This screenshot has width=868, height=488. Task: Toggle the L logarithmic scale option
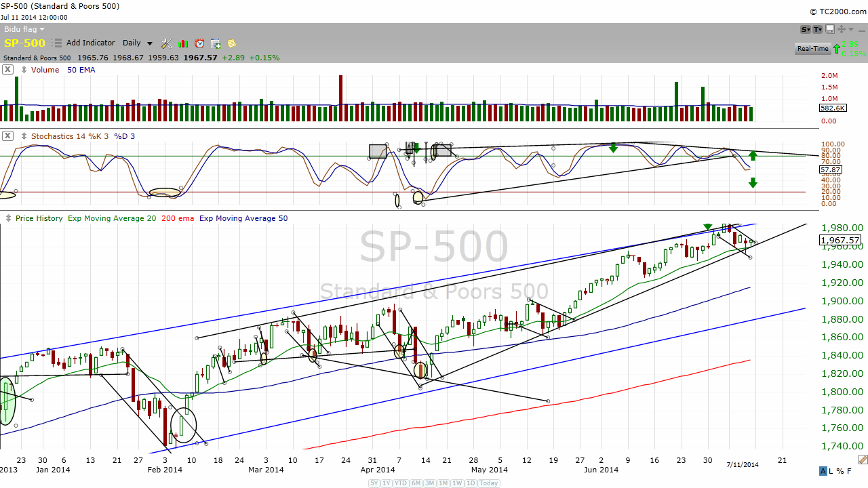(833, 471)
